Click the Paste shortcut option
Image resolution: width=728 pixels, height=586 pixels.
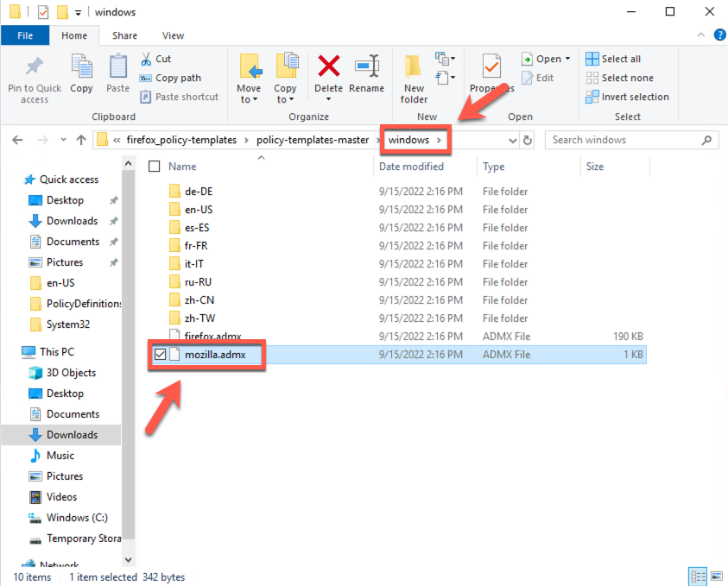[179, 97]
